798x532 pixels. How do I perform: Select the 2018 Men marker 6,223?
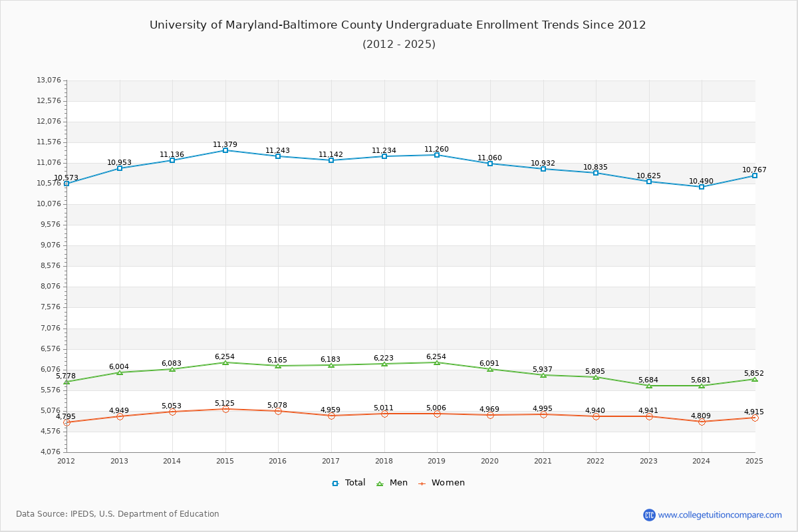tap(384, 364)
